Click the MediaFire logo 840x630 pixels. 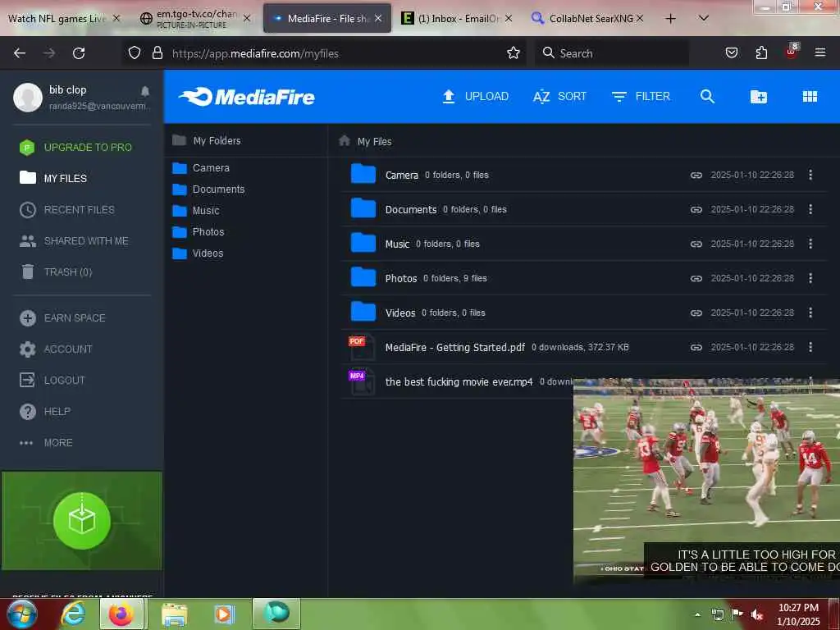(247, 97)
